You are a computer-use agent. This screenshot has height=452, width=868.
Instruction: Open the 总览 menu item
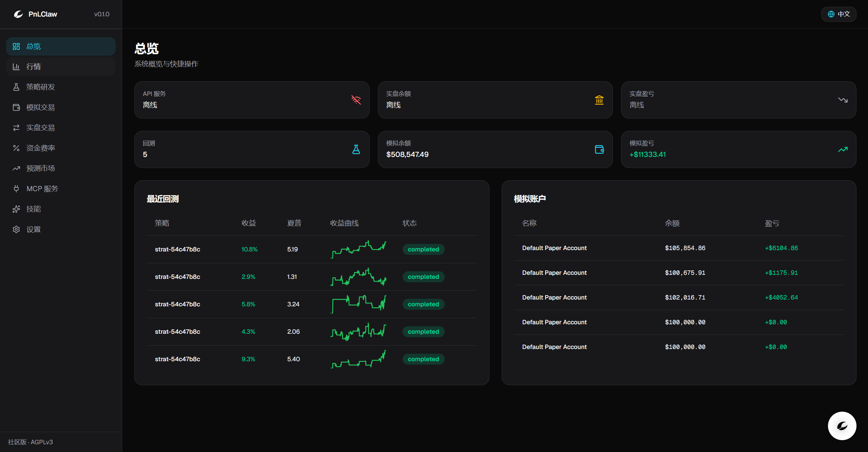tap(61, 46)
